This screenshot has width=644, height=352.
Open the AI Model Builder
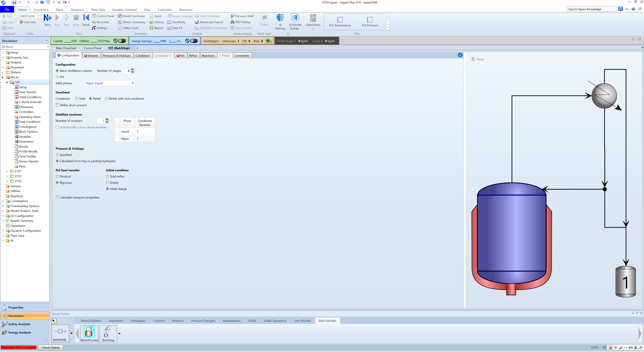coord(295,18)
